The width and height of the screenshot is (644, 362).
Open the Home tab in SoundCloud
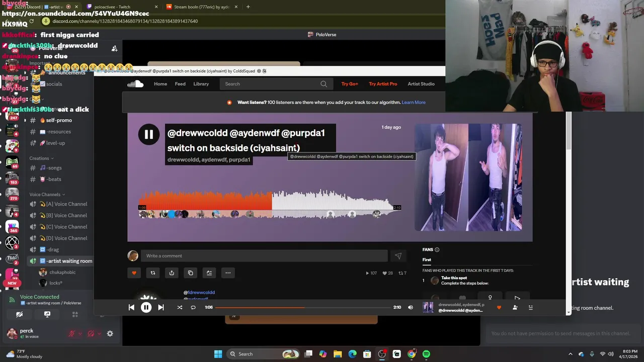(x=160, y=84)
